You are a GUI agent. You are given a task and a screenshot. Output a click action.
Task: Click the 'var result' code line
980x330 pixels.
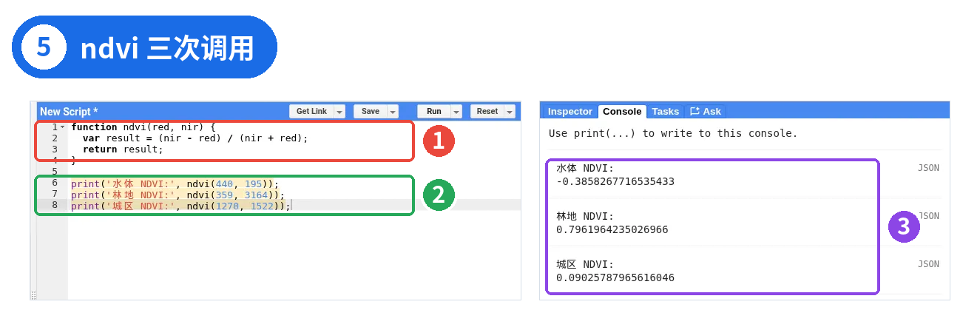pos(195,138)
